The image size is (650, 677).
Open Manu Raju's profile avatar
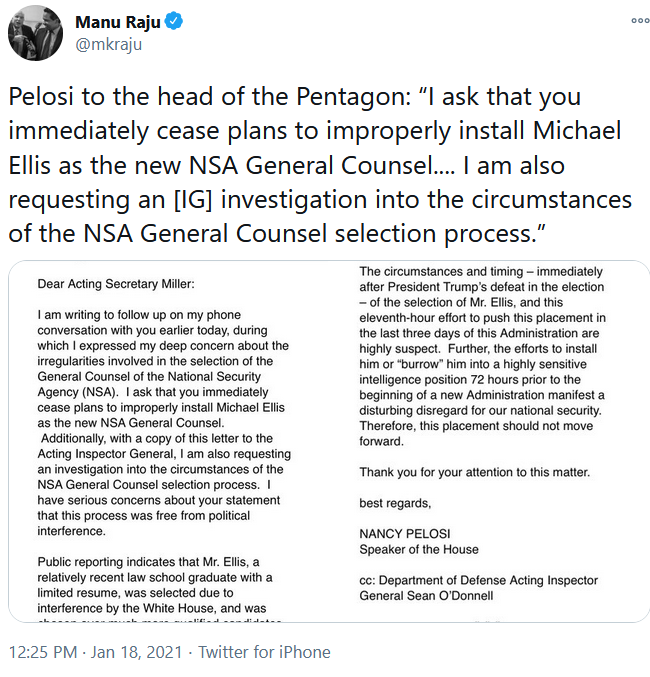[x=35, y=33]
